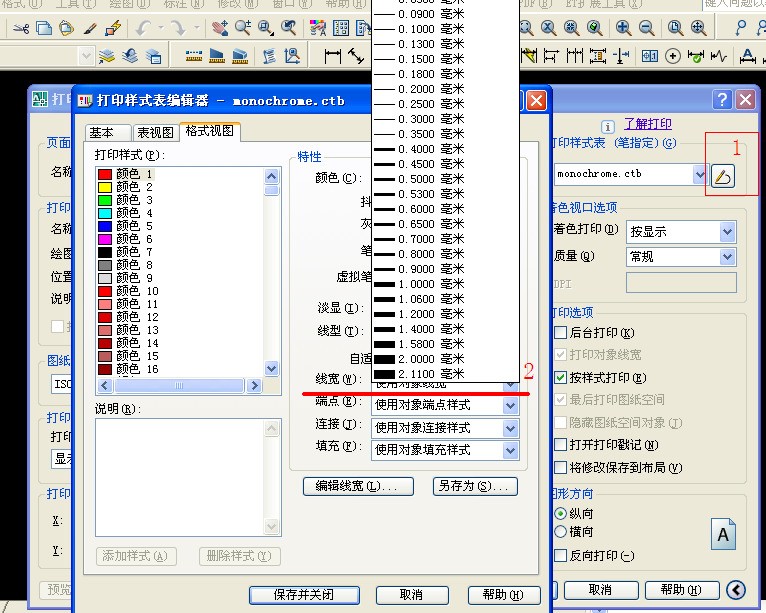The height and width of the screenshot is (613, 766).
Task: Click the Center Mark circle icon
Action: tap(673, 57)
